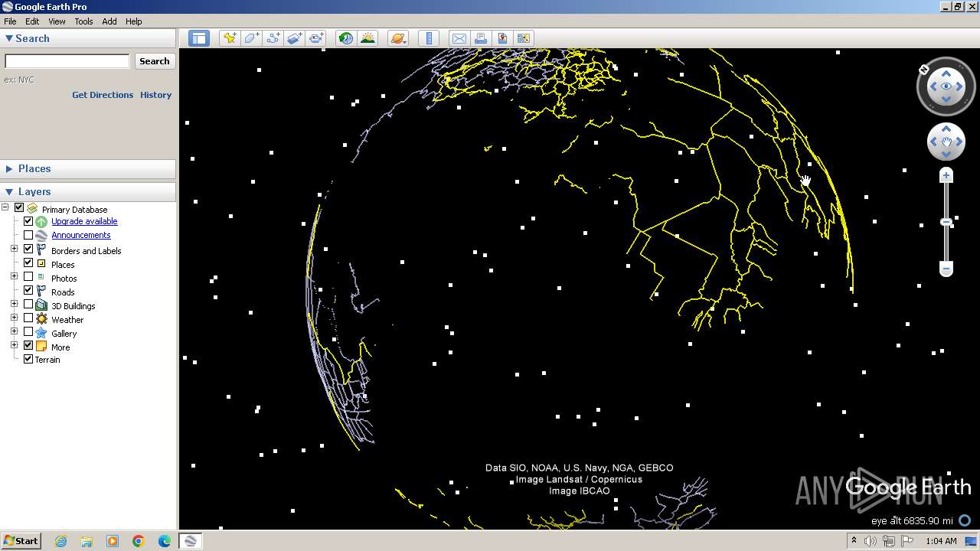This screenshot has height=551, width=980.
Task: Collapse the Primary Database tree node
Action: coord(5,207)
